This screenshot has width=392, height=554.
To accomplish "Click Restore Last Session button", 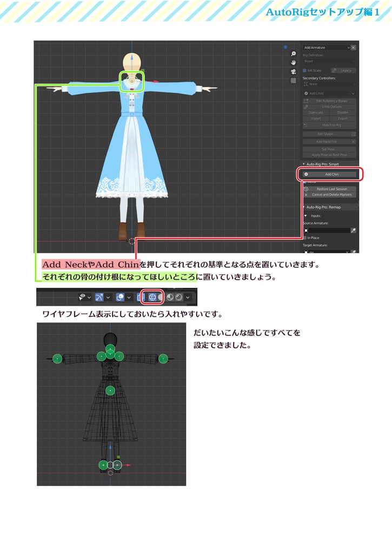I will 329,189.
